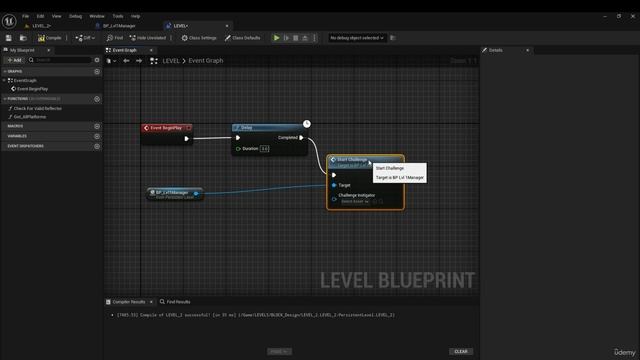The width and height of the screenshot is (640, 360).
Task: Open Hide Unrelated options ellipsis
Action: coord(171,38)
